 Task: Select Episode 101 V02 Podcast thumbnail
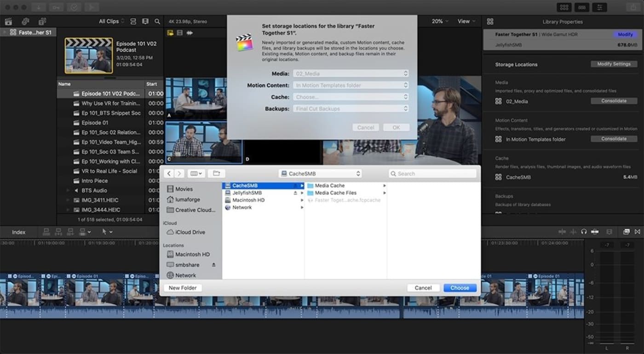[89, 55]
